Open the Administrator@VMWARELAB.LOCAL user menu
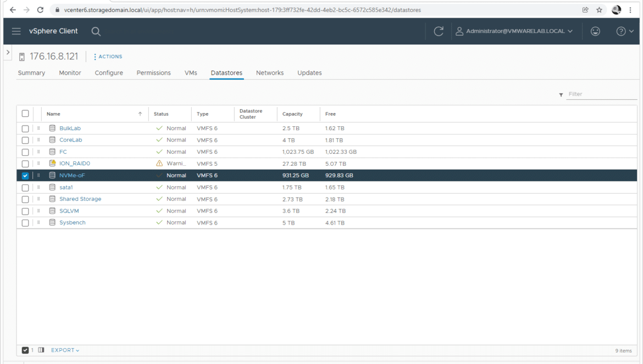 514,31
